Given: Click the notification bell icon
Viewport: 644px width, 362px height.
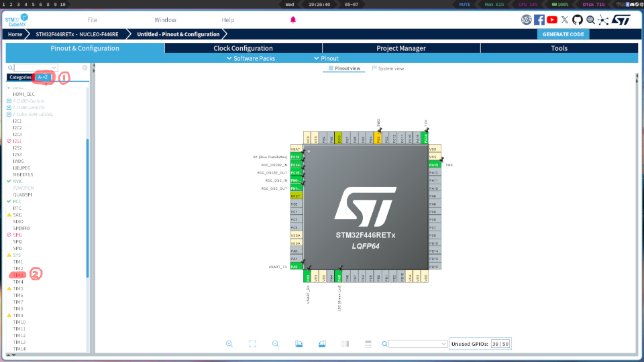Looking at the screenshot, I should tap(293, 20).
